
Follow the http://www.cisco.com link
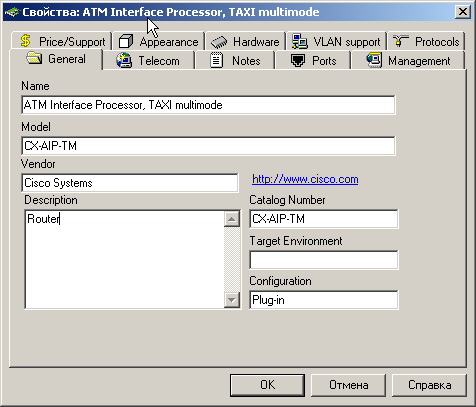tap(305, 179)
